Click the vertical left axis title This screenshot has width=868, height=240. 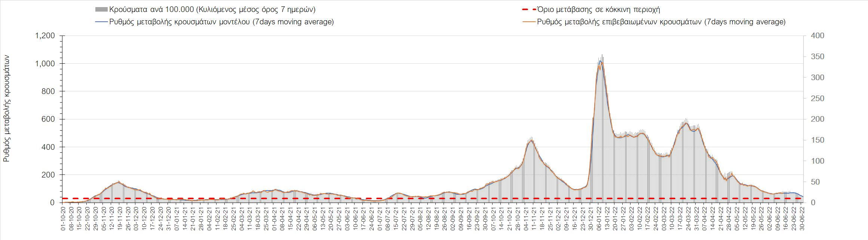pos(6,109)
